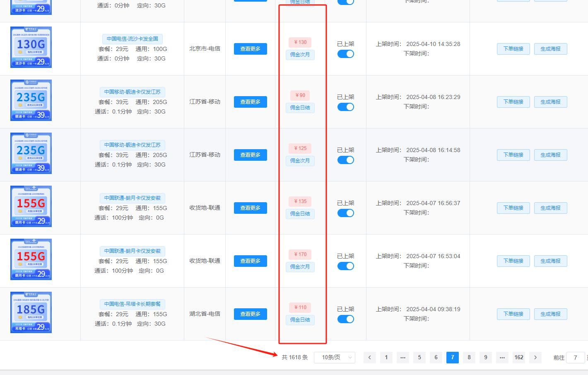Click the 中国移动-靓迪卡仅发江苏 tag in the ¥90 row

tap(133, 92)
